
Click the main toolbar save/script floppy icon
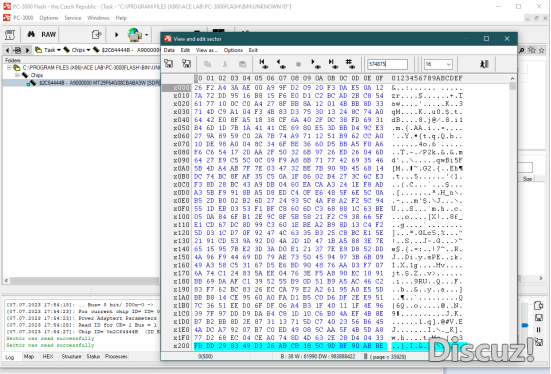pos(10,34)
